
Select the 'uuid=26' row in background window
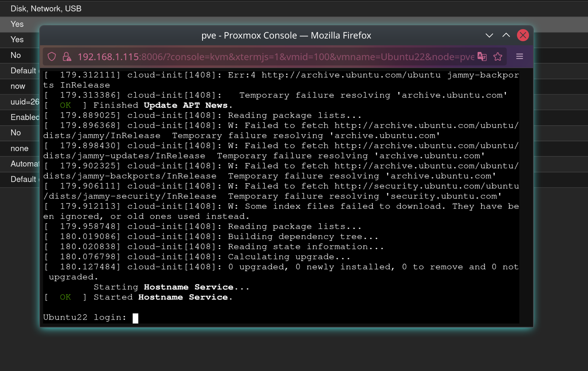[20, 102]
